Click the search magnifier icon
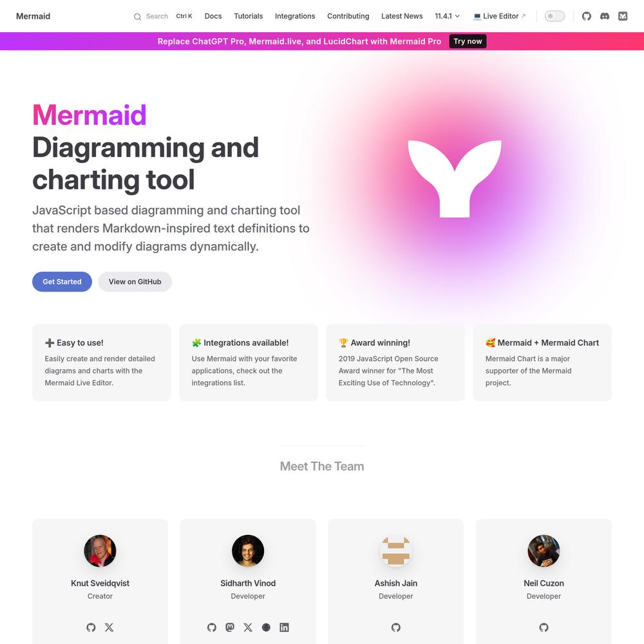644x644 pixels. point(138,17)
